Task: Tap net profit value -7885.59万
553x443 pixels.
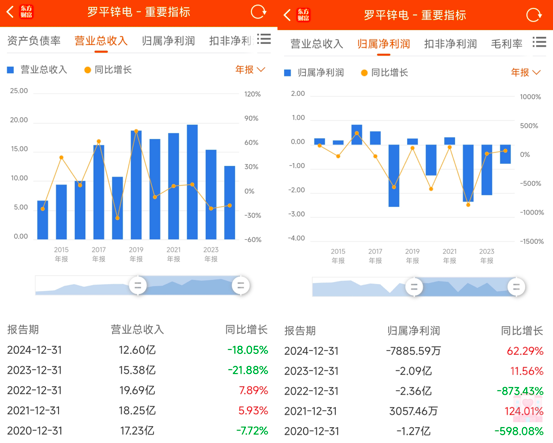Action: (x=413, y=351)
